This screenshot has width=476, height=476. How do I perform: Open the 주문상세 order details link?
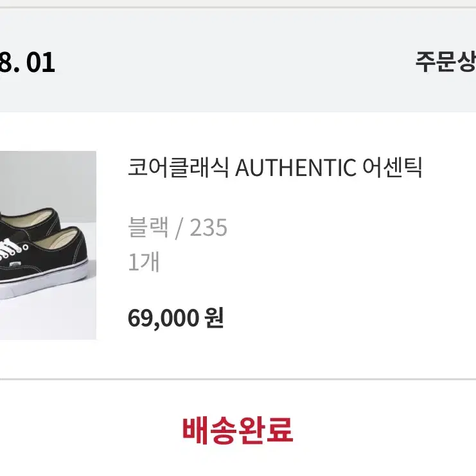[446, 62]
